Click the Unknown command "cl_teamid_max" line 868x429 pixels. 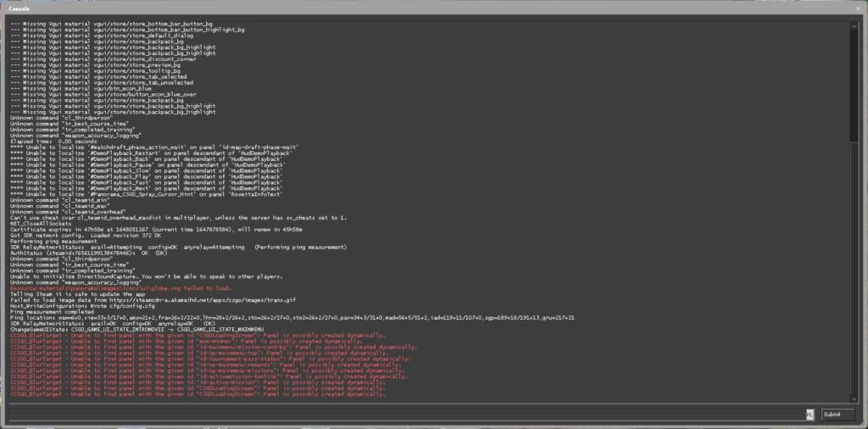pyautogui.click(x=60, y=206)
